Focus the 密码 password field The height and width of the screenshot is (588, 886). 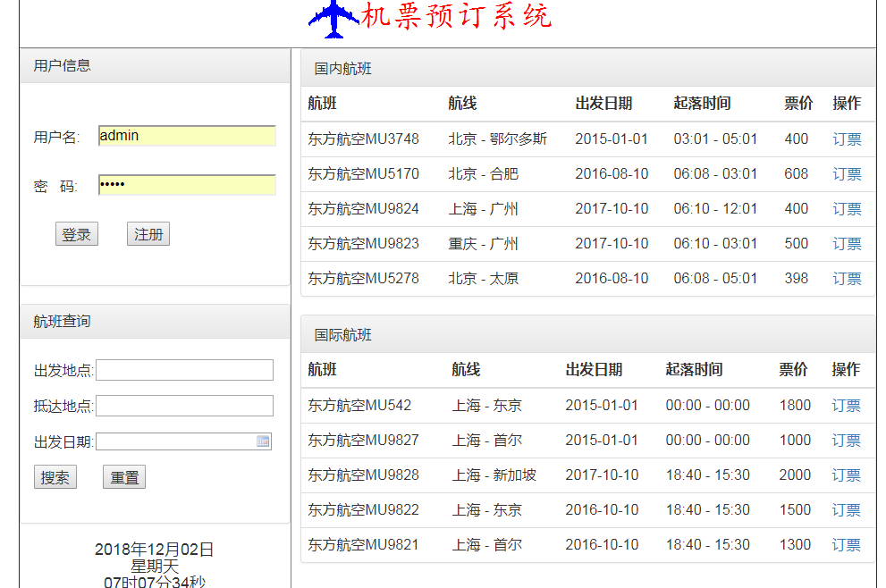click(187, 185)
